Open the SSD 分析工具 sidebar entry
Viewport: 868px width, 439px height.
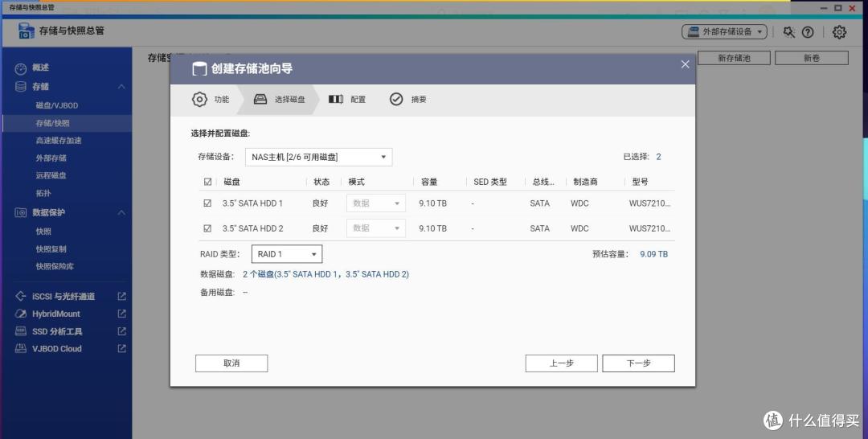[x=57, y=331]
